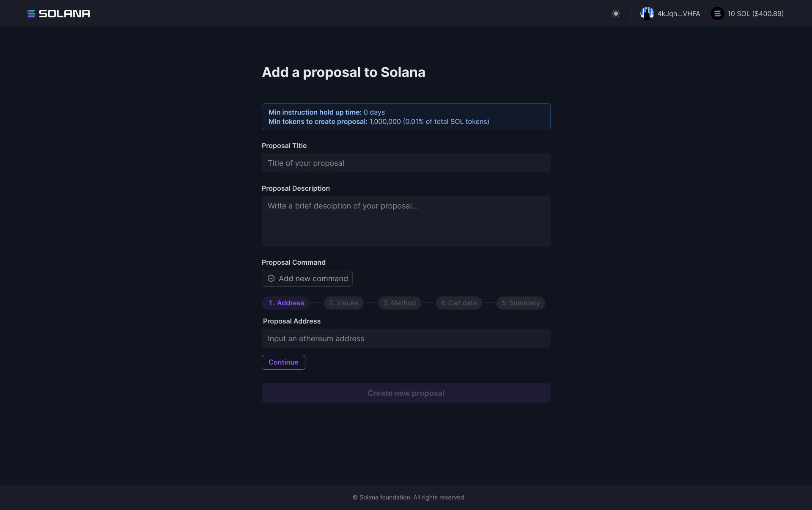The height and width of the screenshot is (510, 812).
Task: Click the circle icon in Add new command
Action: click(x=271, y=278)
